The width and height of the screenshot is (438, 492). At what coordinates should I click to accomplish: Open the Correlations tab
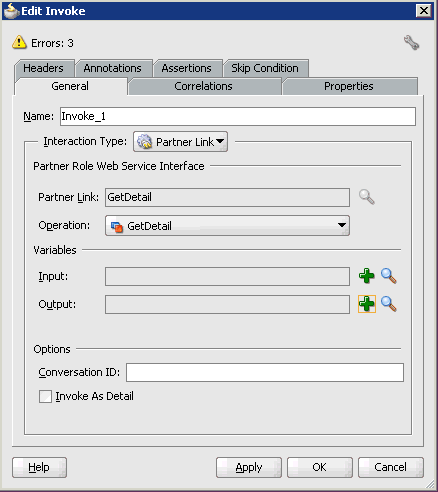pyautogui.click(x=204, y=86)
